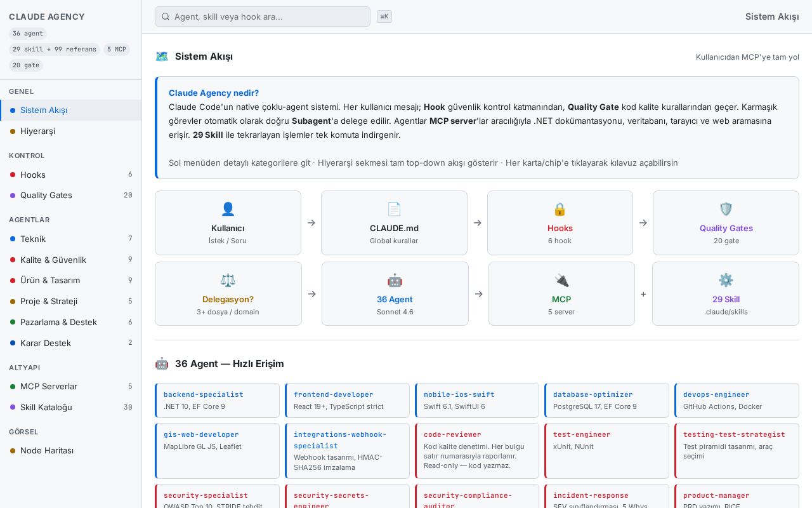Image resolution: width=812 pixels, height=508 pixels.
Task: Click the magnifier icon in search bar
Action: point(166,17)
